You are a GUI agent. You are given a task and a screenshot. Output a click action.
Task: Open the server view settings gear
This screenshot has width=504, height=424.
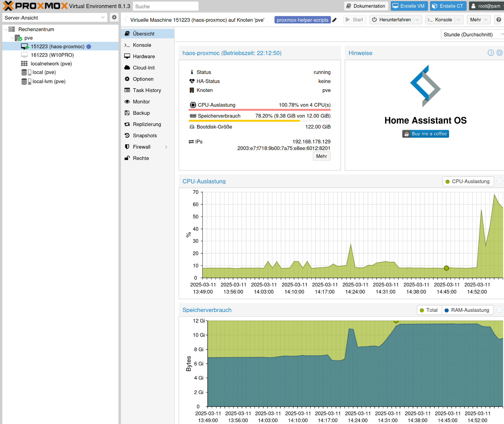pyautogui.click(x=114, y=17)
